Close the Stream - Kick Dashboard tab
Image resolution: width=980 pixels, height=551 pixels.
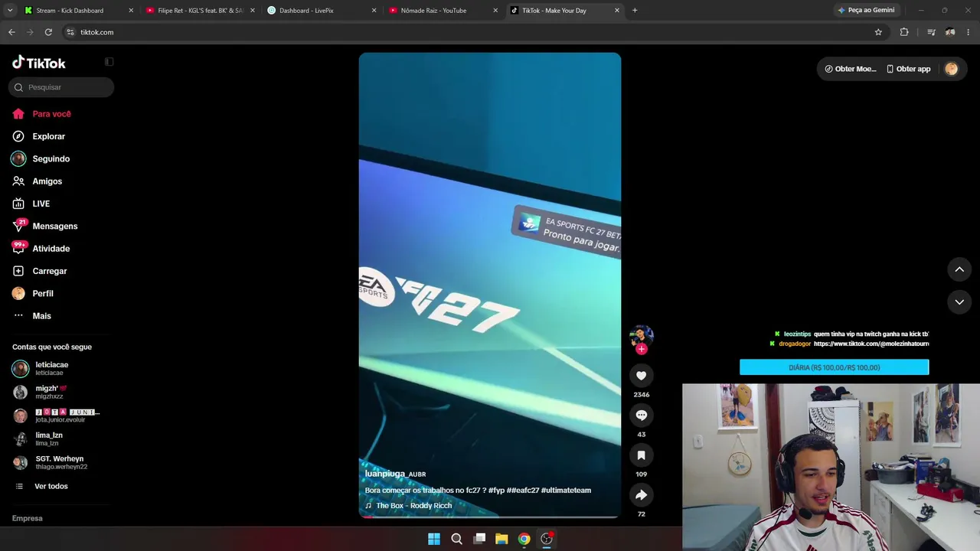(x=131, y=11)
